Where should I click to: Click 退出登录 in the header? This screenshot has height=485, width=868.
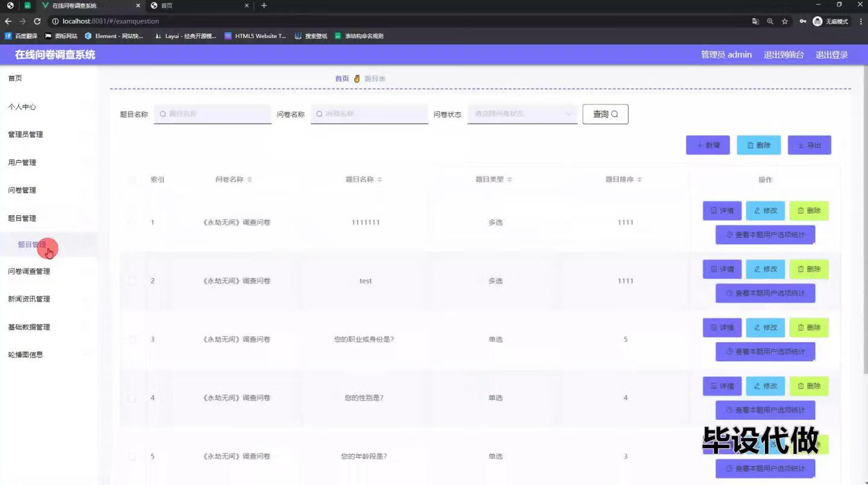pos(832,55)
